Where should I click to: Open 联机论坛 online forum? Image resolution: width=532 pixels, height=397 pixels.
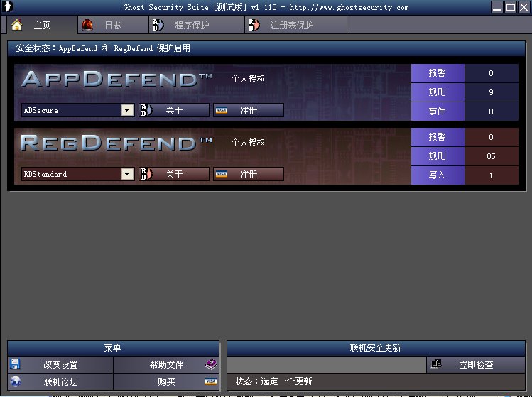(61, 382)
